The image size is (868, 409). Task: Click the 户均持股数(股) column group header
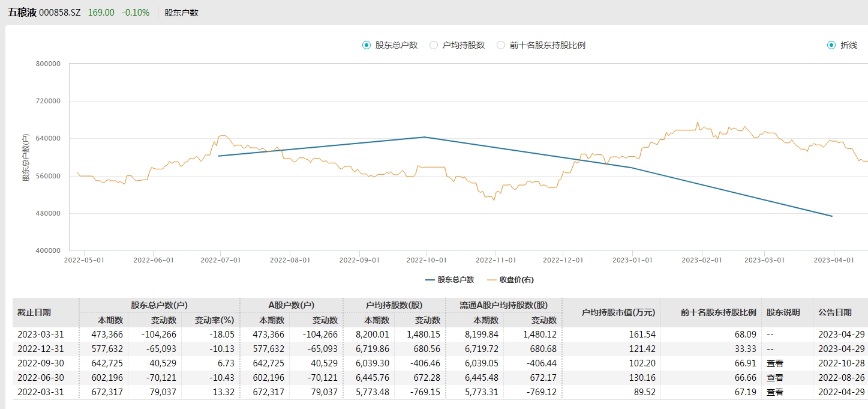[394, 305]
